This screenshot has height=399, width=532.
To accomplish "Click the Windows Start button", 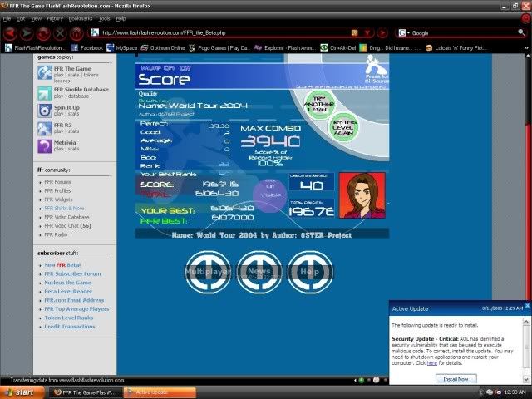I will [20, 391].
